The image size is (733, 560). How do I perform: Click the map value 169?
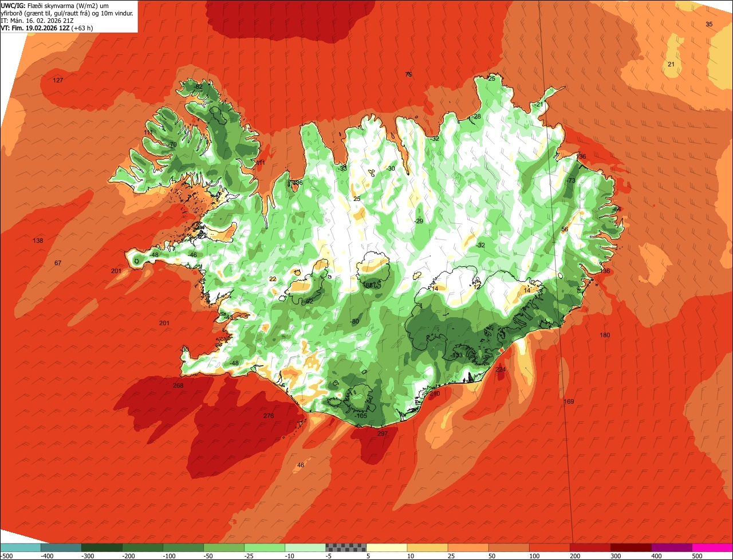(x=569, y=401)
